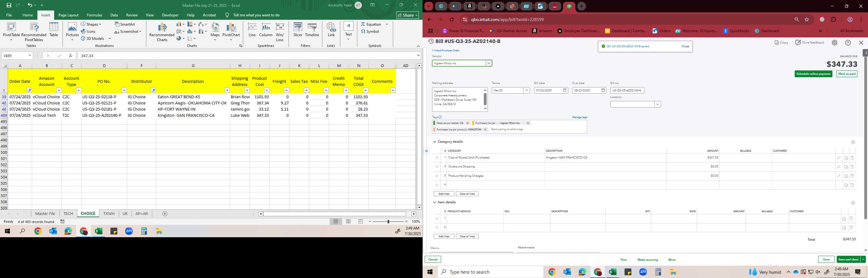
Task: Open the Text group menu
Action: [x=348, y=31]
